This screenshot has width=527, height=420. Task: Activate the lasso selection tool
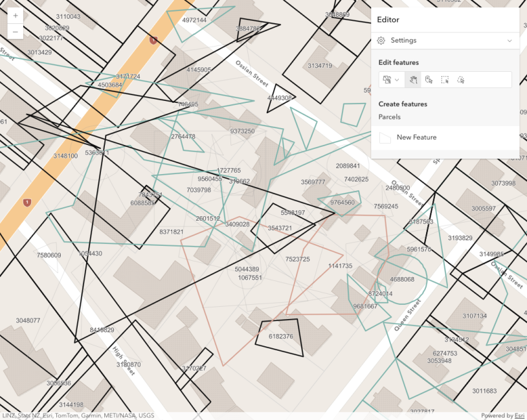(x=462, y=80)
